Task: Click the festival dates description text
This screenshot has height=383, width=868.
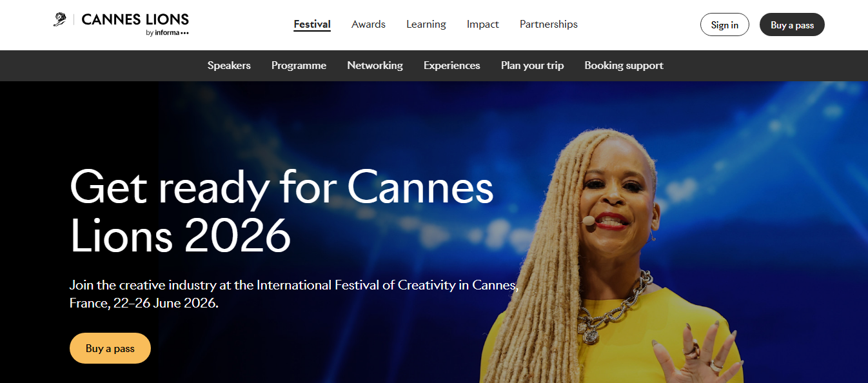Action: (291, 293)
